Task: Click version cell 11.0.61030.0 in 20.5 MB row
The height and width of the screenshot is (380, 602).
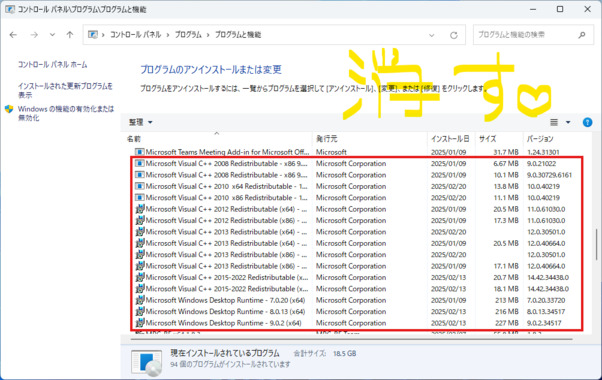Action: pyautogui.click(x=546, y=209)
